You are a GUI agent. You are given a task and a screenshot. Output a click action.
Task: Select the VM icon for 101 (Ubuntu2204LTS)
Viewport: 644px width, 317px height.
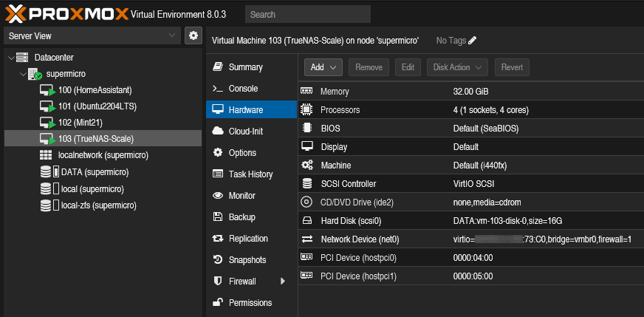[48, 106]
